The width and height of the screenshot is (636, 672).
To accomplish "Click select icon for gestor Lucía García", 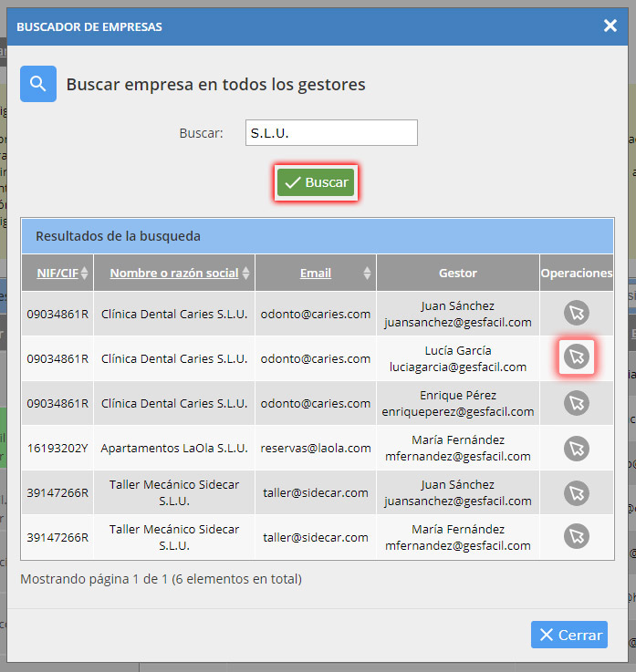I will (576, 357).
